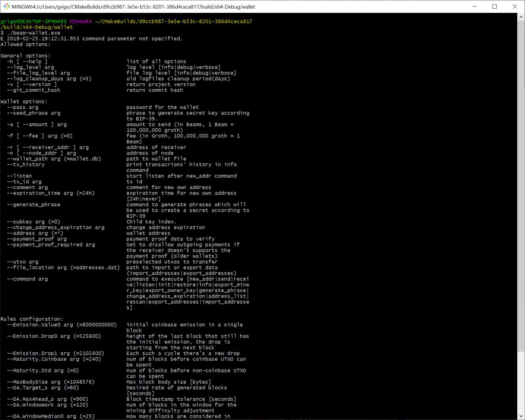The image size is (525, 420).
Task: Click the '--comment arg' option
Action: click(x=27, y=188)
